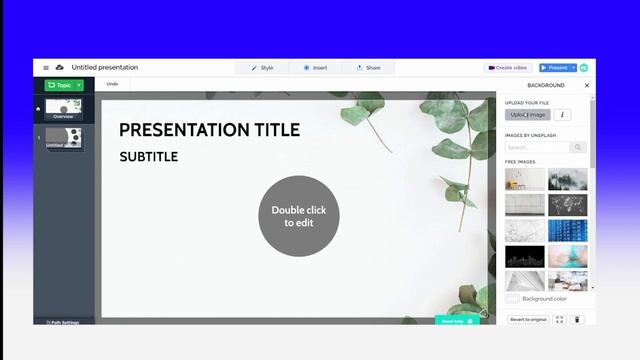640x360 pixels.
Task: Click the Undo button
Action: coord(112,84)
